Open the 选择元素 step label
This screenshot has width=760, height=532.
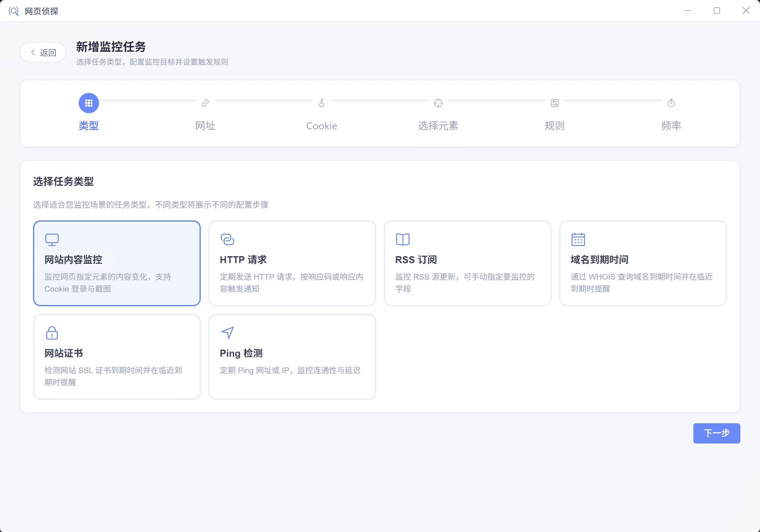click(x=438, y=126)
